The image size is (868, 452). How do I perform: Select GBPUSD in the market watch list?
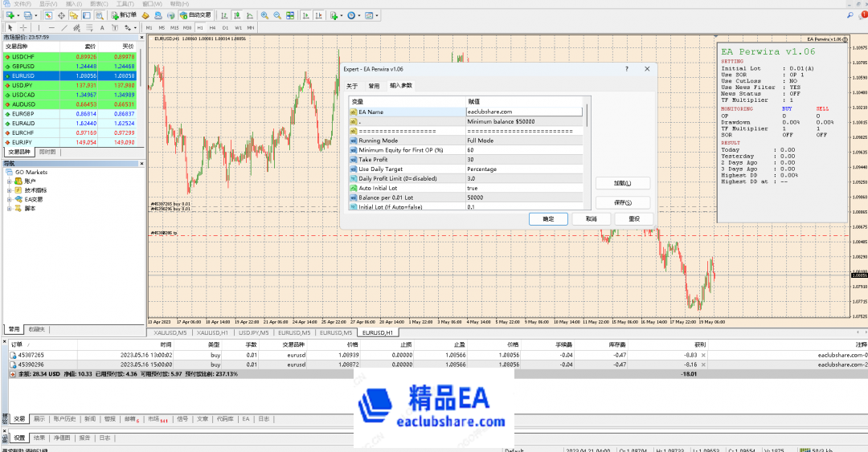24,67
